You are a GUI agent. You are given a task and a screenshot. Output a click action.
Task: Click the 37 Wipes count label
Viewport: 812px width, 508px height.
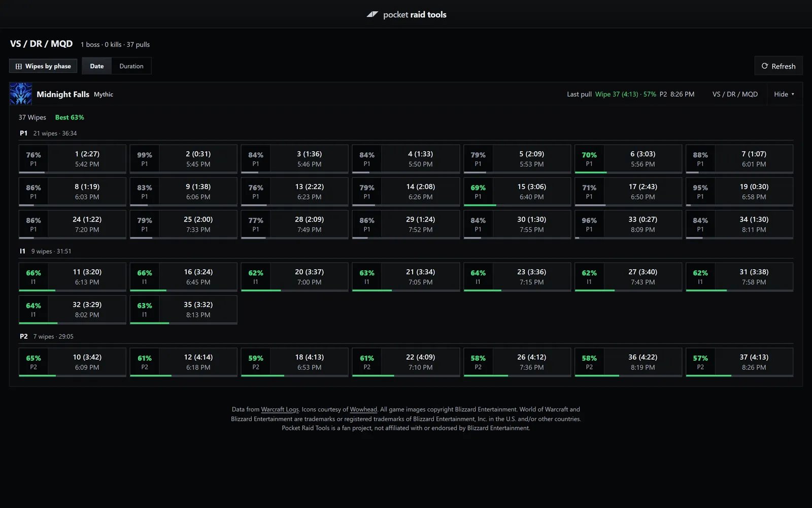32,117
